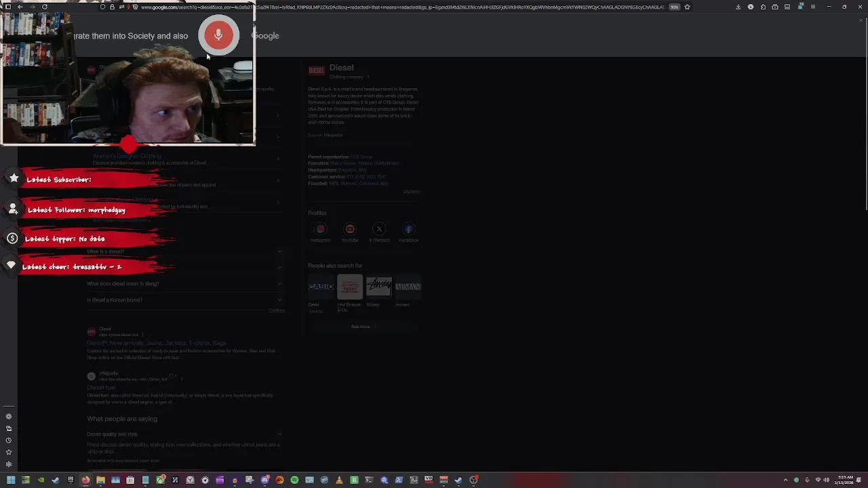
Task: Click 'Latest tipper: No data' overlay text
Action: coord(65,239)
